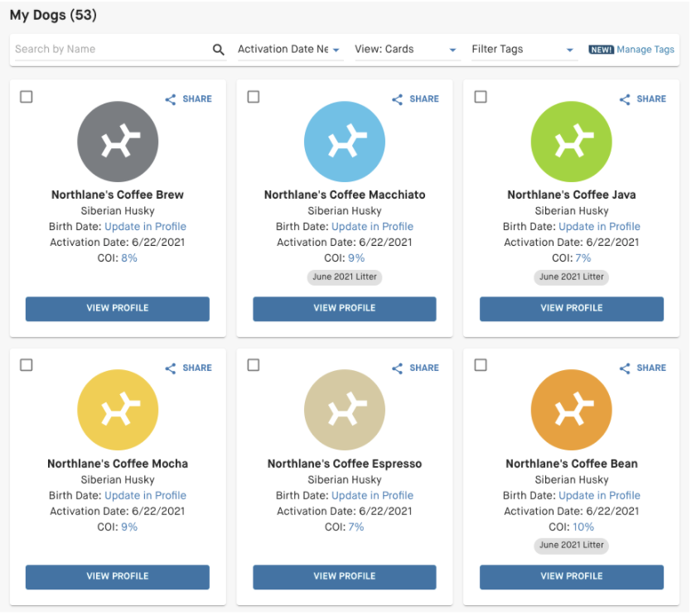Share Northlane's Coffee Espresso
The width and height of the screenshot is (696, 616).
coord(415,368)
